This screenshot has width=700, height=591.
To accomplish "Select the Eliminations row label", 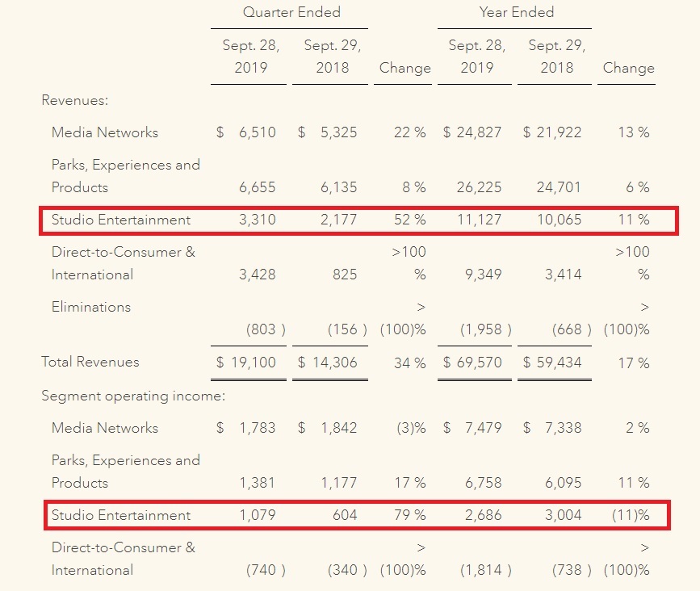I will [91, 307].
